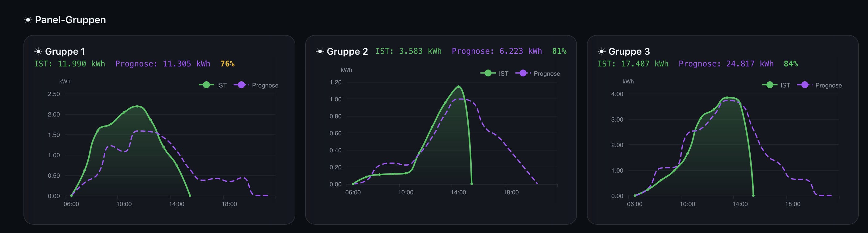Click the Gruppe 2 card title
This screenshot has width=868, height=233.
(x=348, y=52)
